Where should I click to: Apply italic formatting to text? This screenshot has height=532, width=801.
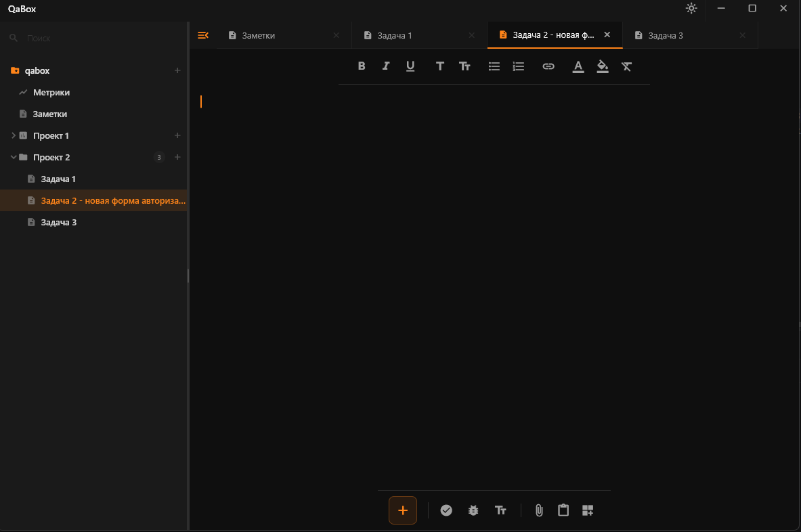[x=386, y=66]
